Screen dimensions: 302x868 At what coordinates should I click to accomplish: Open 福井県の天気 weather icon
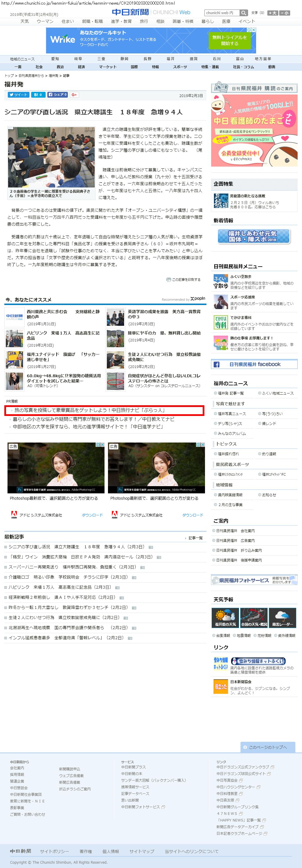pyautogui.click(x=225, y=618)
